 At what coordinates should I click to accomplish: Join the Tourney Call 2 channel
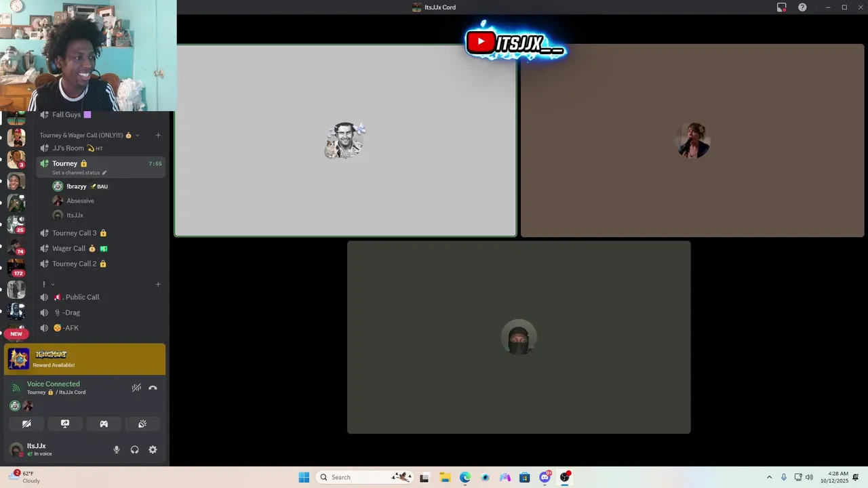100,264
